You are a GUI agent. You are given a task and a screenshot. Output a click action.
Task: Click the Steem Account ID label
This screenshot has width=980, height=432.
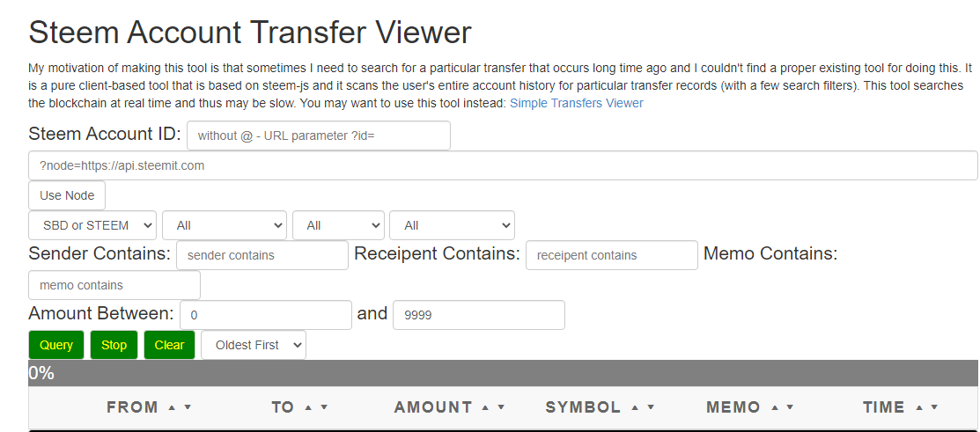(x=105, y=134)
